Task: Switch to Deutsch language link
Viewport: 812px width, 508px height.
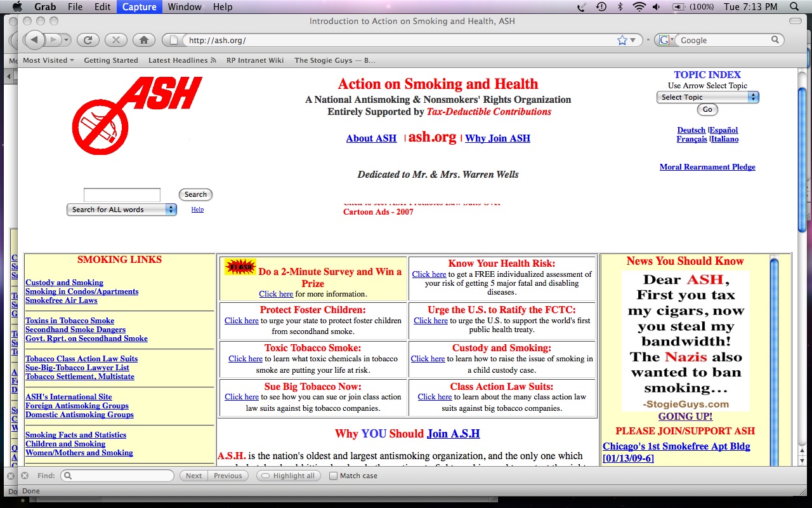Action: 691,130
